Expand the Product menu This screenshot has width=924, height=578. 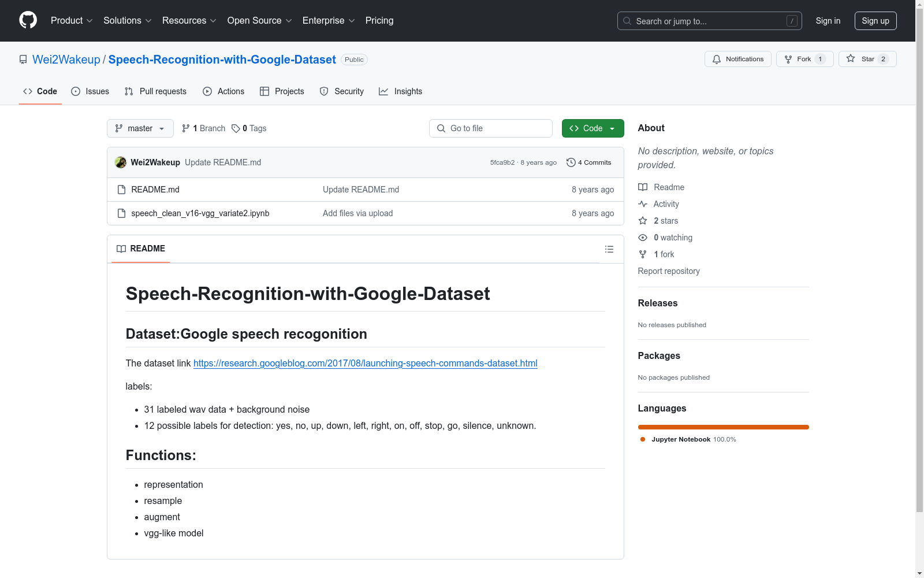coord(72,20)
